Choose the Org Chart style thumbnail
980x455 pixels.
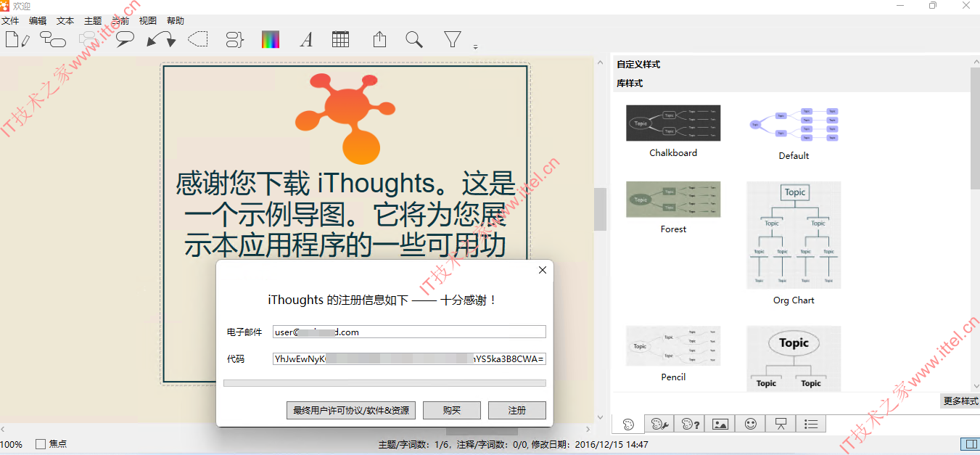pyautogui.click(x=794, y=234)
